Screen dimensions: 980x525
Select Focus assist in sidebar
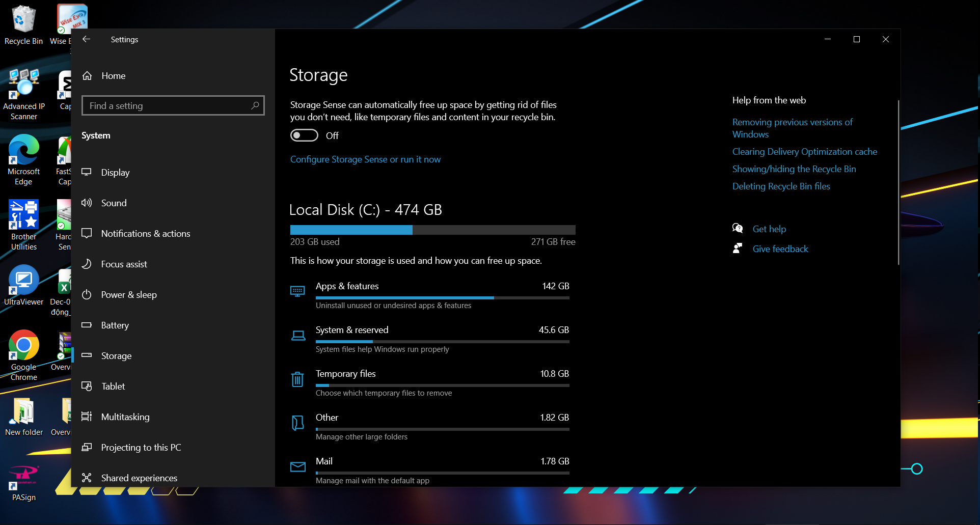pos(173,264)
